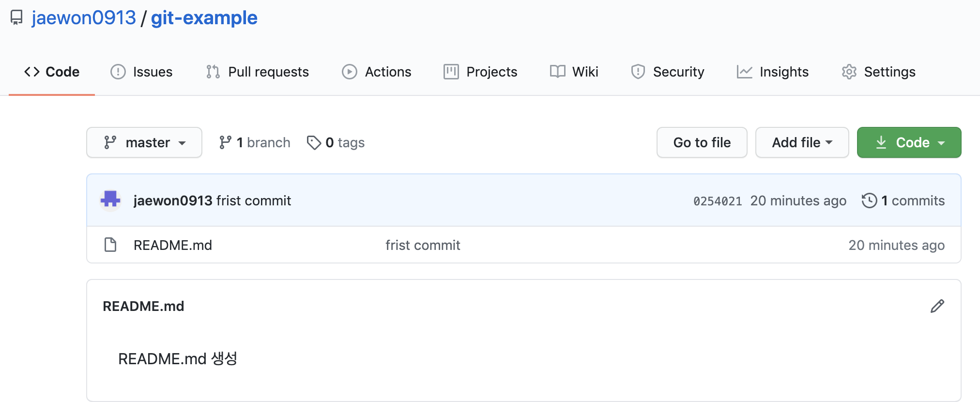The height and width of the screenshot is (402, 980).
Task: Open the green Code download dropdown
Action: click(x=909, y=142)
